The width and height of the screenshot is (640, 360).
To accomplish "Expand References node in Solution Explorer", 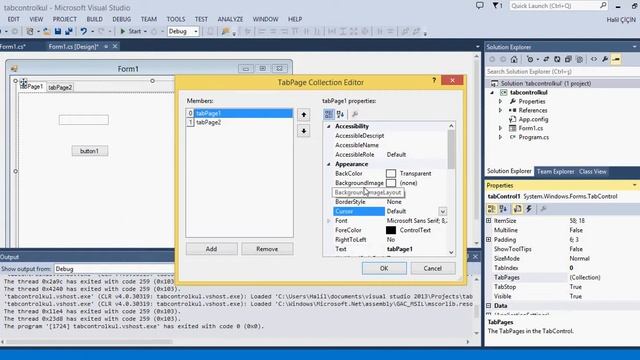I will pyautogui.click(x=500, y=110).
